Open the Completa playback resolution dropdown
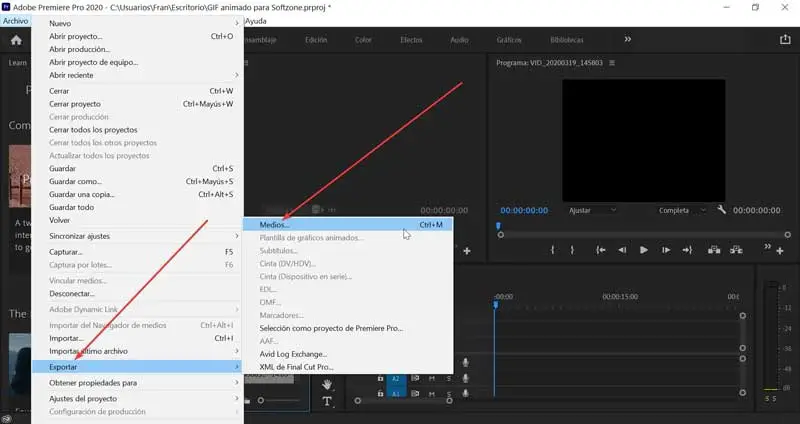 click(x=682, y=210)
